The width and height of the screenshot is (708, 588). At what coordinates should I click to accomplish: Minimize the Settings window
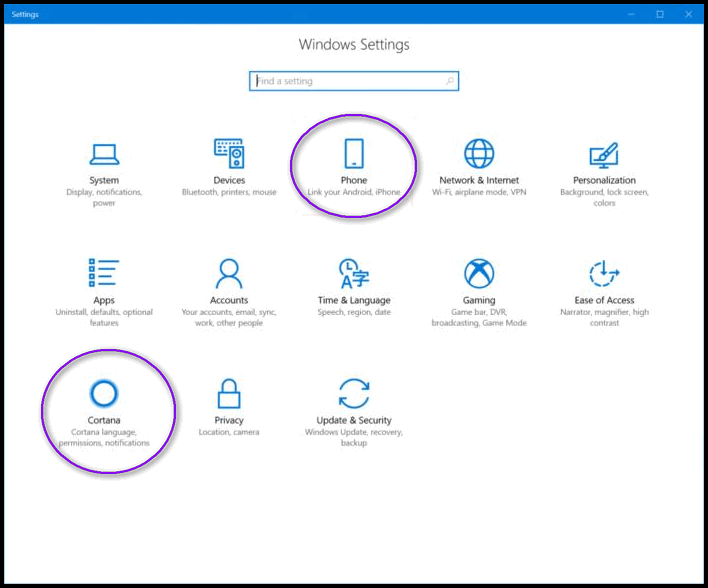tap(631, 14)
